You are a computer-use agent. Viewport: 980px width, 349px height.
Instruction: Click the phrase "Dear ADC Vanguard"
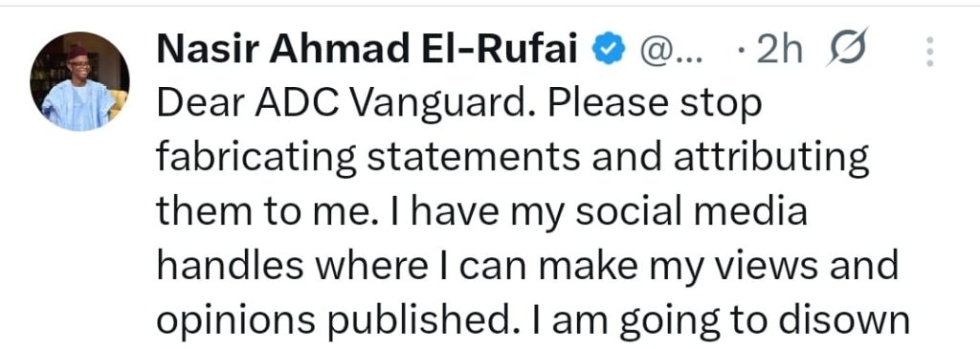point(343,104)
